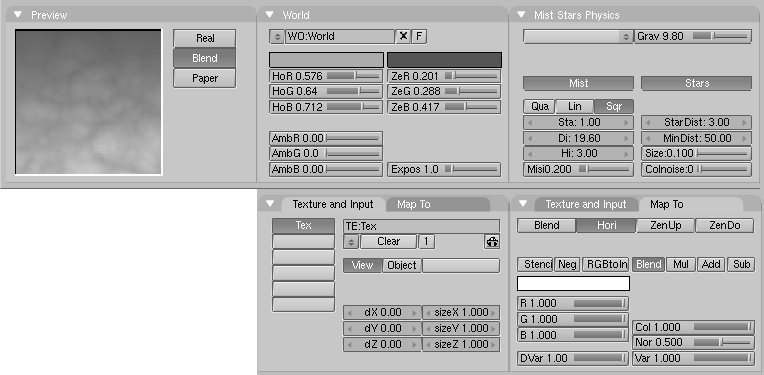Image resolution: width=764 pixels, height=375 pixels.
Task: Toggle the Mist button
Action: point(578,83)
